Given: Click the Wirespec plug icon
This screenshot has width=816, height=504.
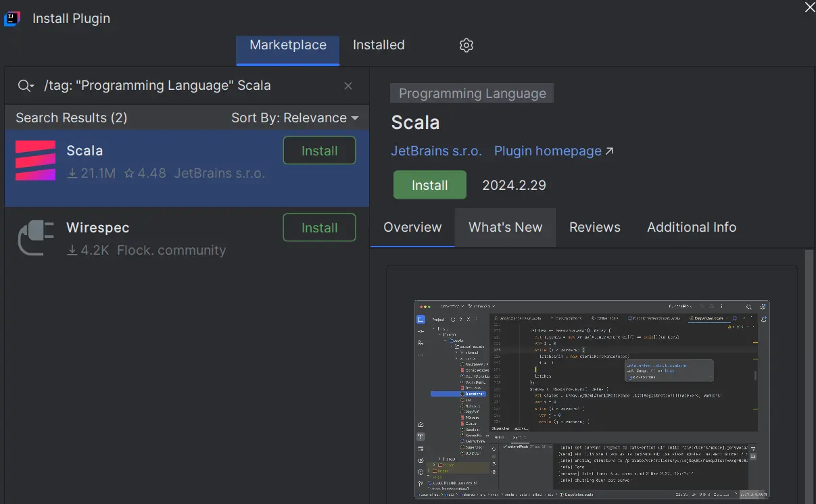Looking at the screenshot, I should pos(35,238).
